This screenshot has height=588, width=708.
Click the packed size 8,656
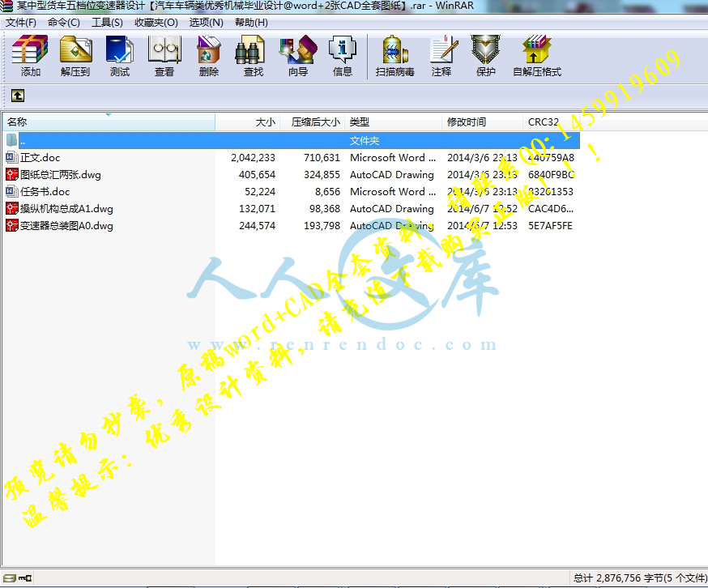pyautogui.click(x=328, y=191)
